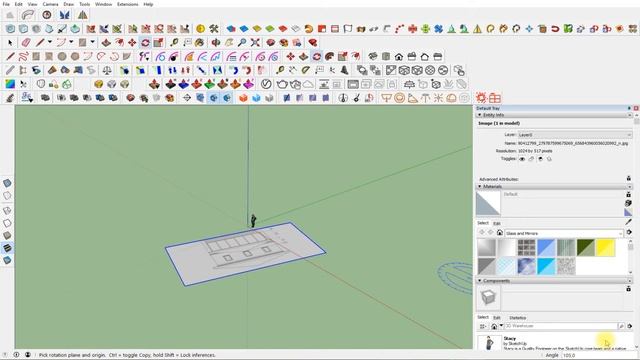
Task: Collapse the Components panel
Action: pos(480,281)
